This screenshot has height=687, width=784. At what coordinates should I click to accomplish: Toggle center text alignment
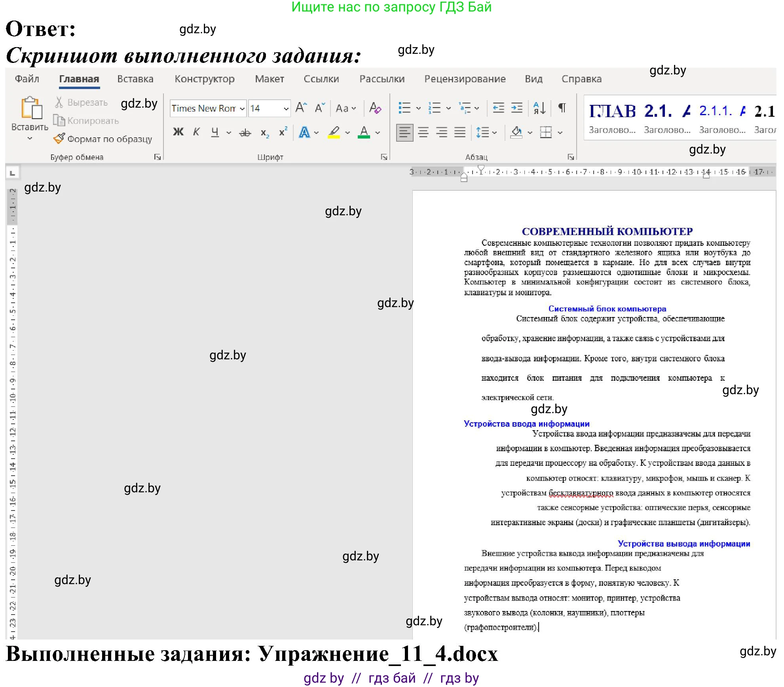(423, 133)
